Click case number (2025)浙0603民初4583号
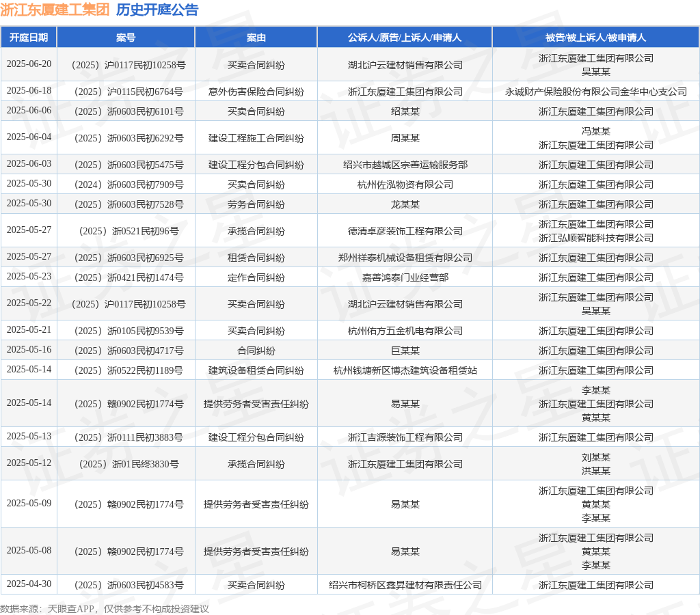 pos(129,585)
